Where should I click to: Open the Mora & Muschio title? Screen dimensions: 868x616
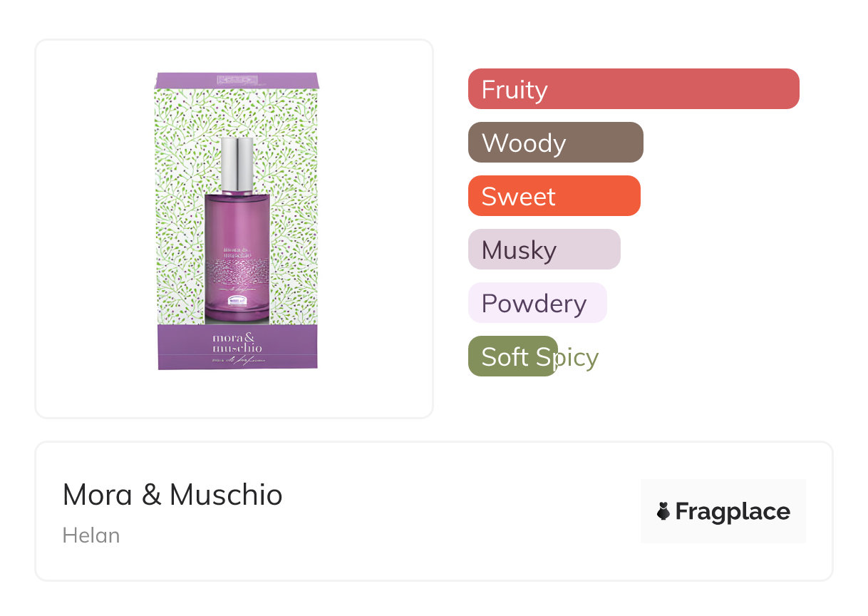(x=172, y=495)
